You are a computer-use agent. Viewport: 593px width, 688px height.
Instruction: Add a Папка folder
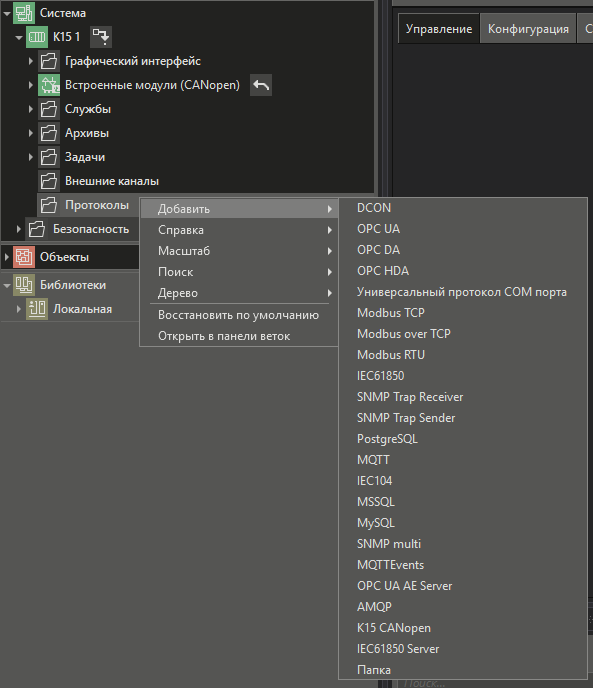463,670
